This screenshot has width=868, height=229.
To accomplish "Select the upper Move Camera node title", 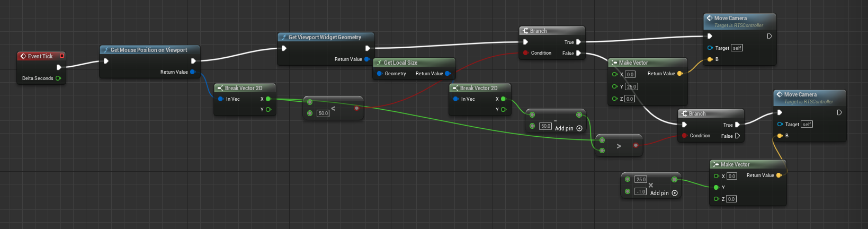I will click(730, 18).
